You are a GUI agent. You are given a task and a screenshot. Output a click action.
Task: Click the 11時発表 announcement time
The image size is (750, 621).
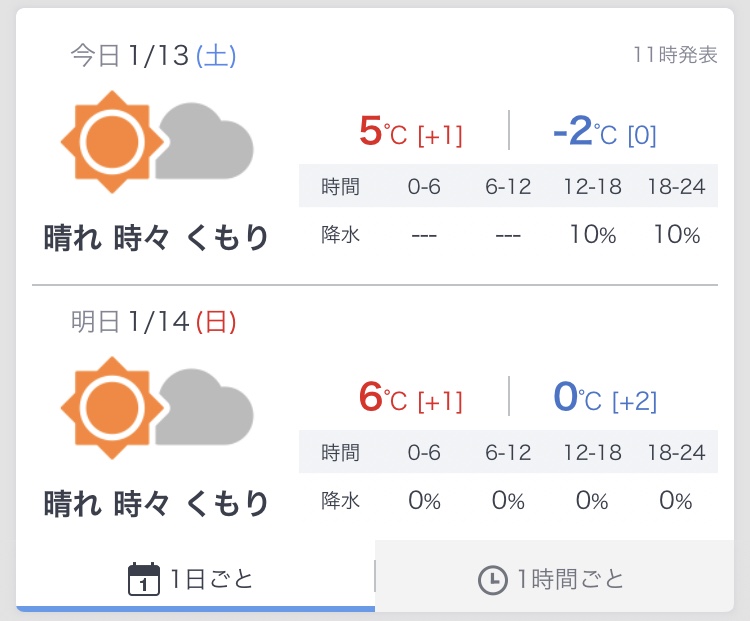tap(675, 55)
